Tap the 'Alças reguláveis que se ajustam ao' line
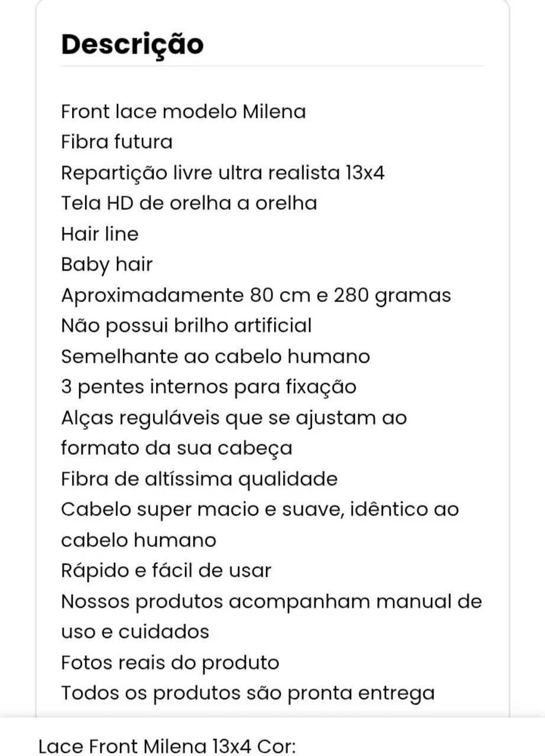The image size is (545, 756). click(234, 418)
